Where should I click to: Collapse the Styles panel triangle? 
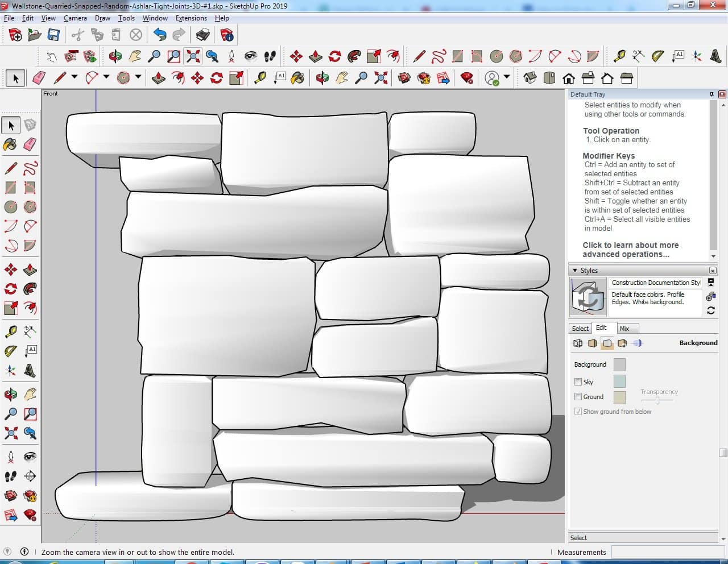point(575,271)
